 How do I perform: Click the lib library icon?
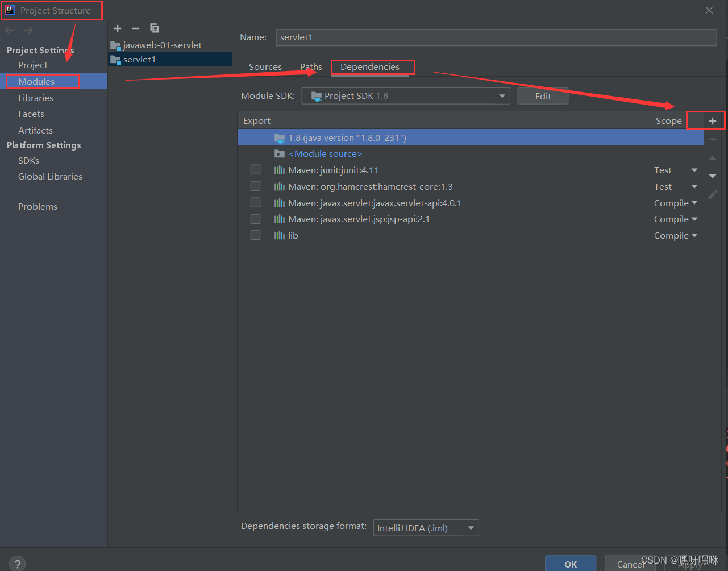[280, 235]
